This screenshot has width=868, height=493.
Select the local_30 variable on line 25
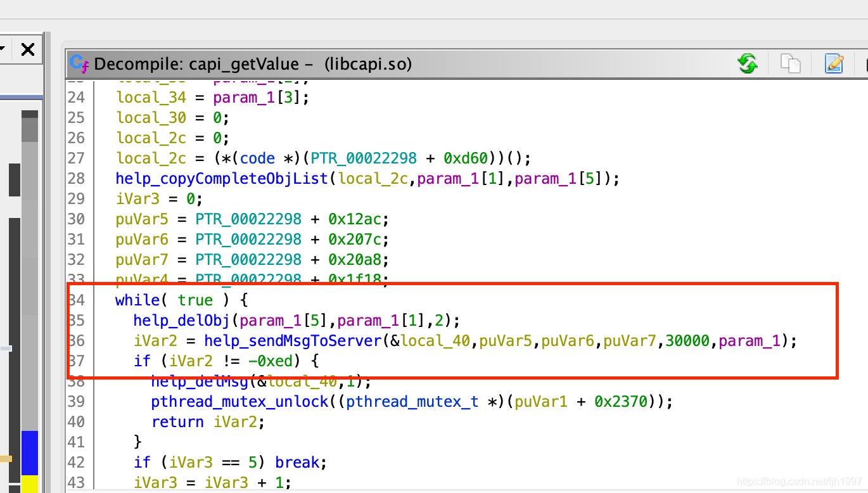(x=151, y=118)
